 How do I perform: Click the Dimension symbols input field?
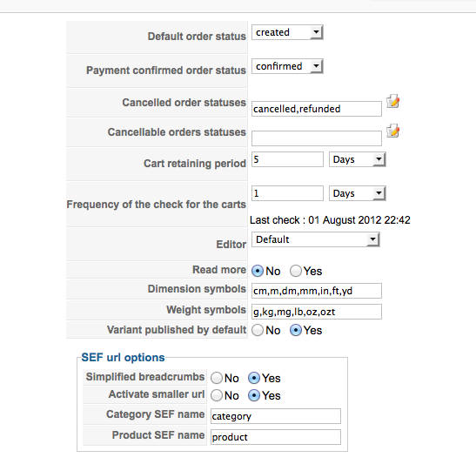[x=317, y=291]
